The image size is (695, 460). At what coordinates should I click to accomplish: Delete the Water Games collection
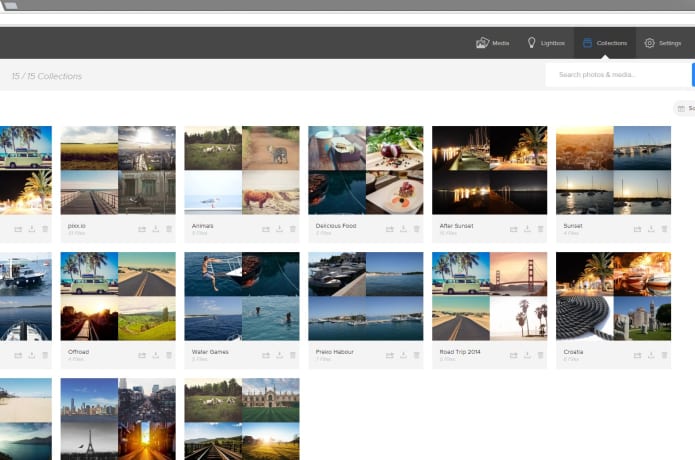pyautogui.click(x=293, y=355)
